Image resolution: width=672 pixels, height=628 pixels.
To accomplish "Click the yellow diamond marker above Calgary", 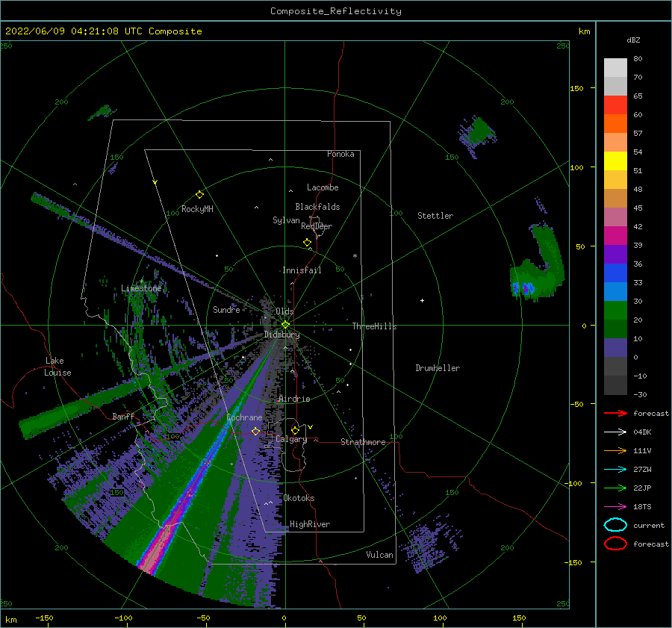I will (295, 430).
